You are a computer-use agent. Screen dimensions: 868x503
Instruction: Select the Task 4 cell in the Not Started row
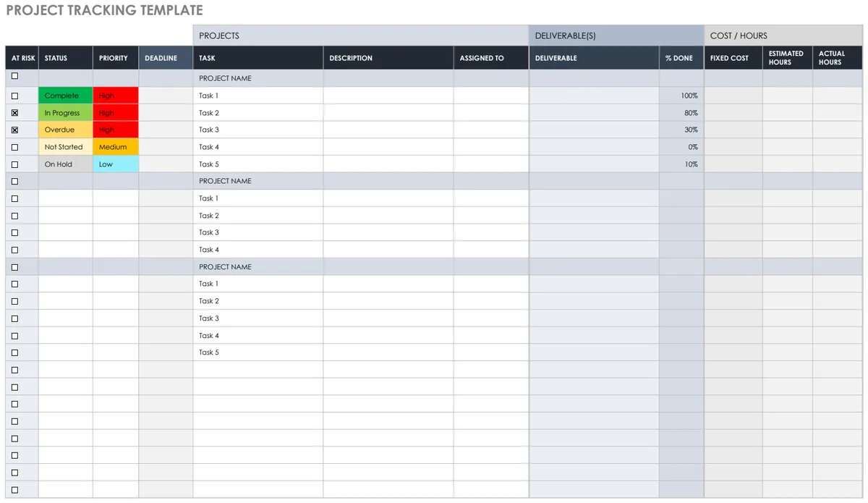258,147
